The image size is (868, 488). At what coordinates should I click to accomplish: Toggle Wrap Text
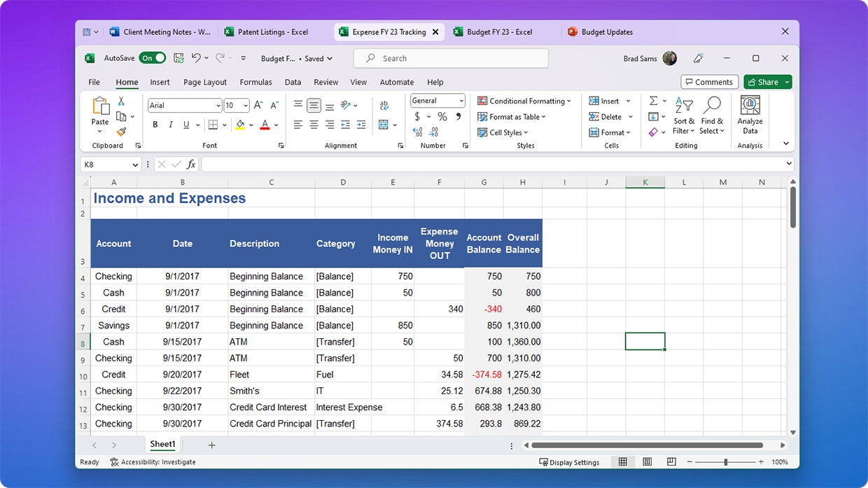(384, 106)
